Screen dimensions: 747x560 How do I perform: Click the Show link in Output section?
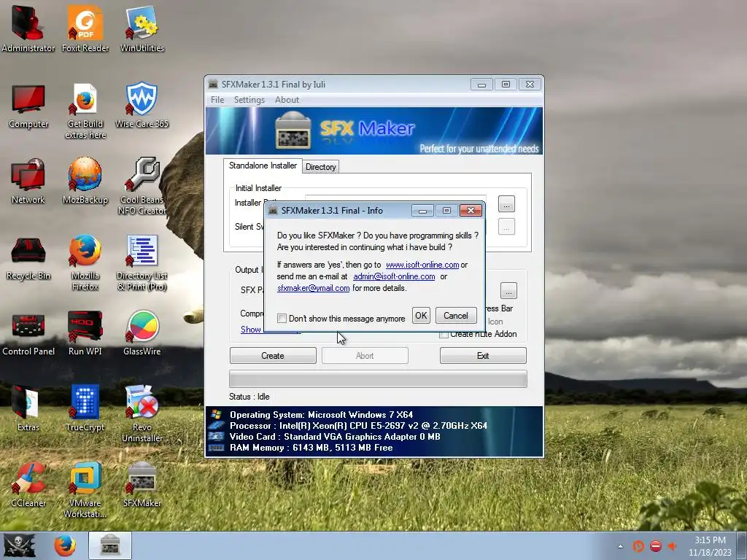pyautogui.click(x=251, y=330)
